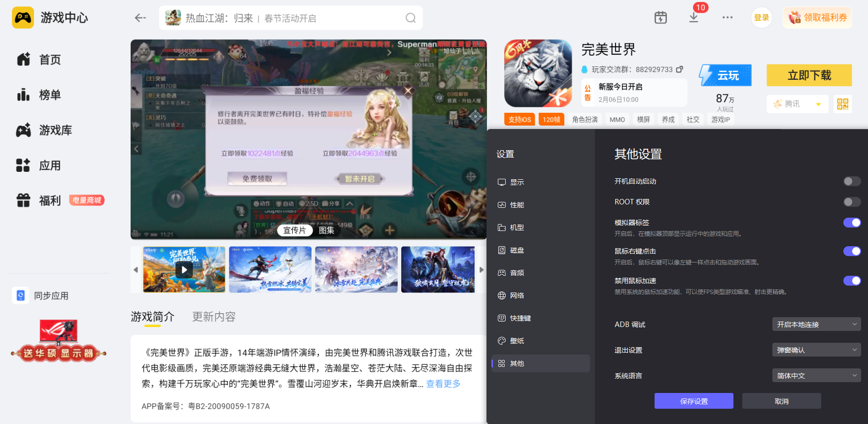The height and width of the screenshot is (424, 868).
Task: Click the 120帧 tag
Action: 552,120
